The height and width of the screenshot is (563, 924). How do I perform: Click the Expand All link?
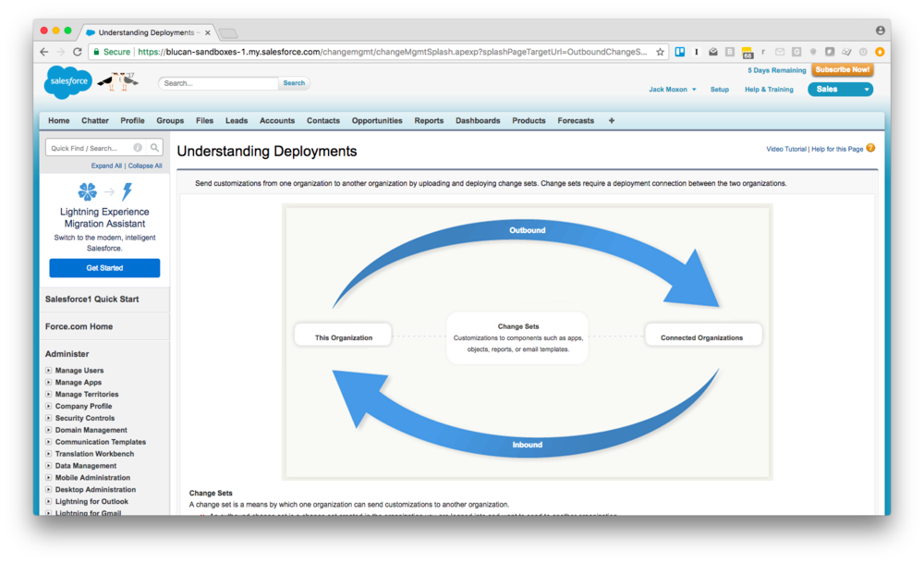coord(106,165)
